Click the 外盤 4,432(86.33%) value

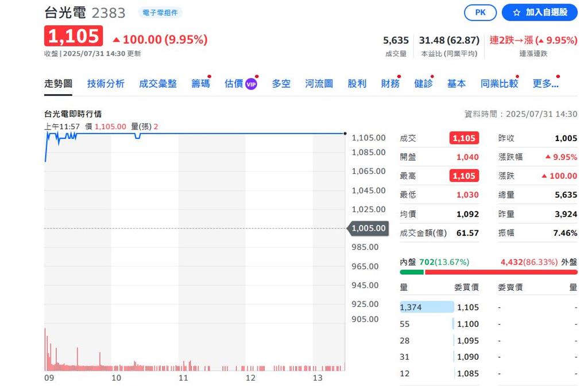point(529,262)
